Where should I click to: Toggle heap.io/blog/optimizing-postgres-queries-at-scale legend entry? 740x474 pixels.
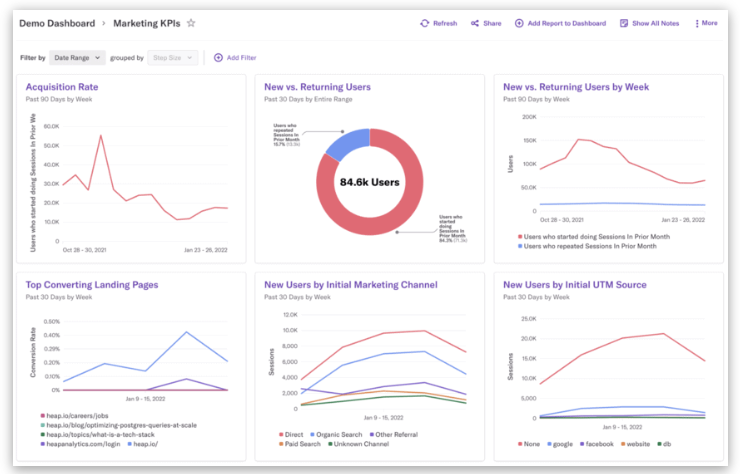[x=118, y=425]
